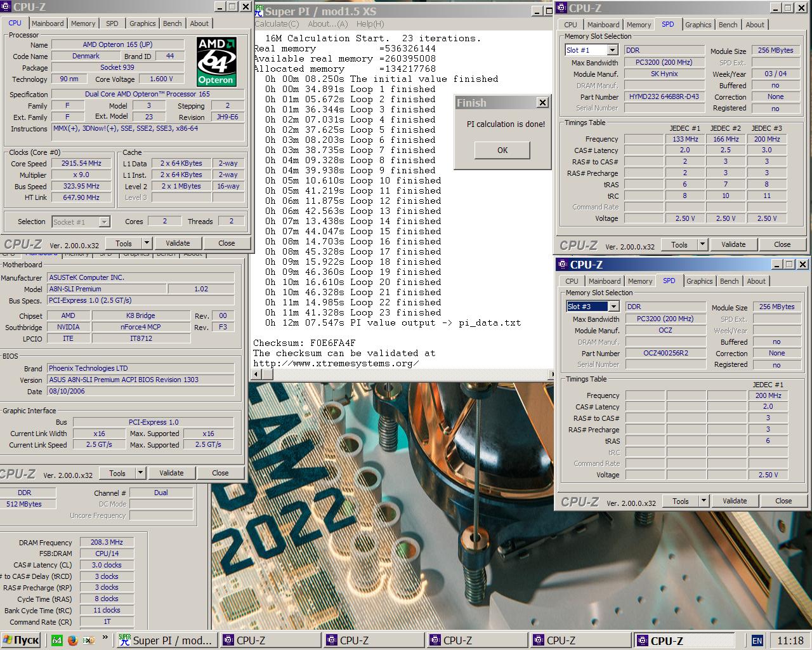Expand Tools arrow in Mainboard window
The width and height of the screenshot is (812, 650).
(x=140, y=473)
